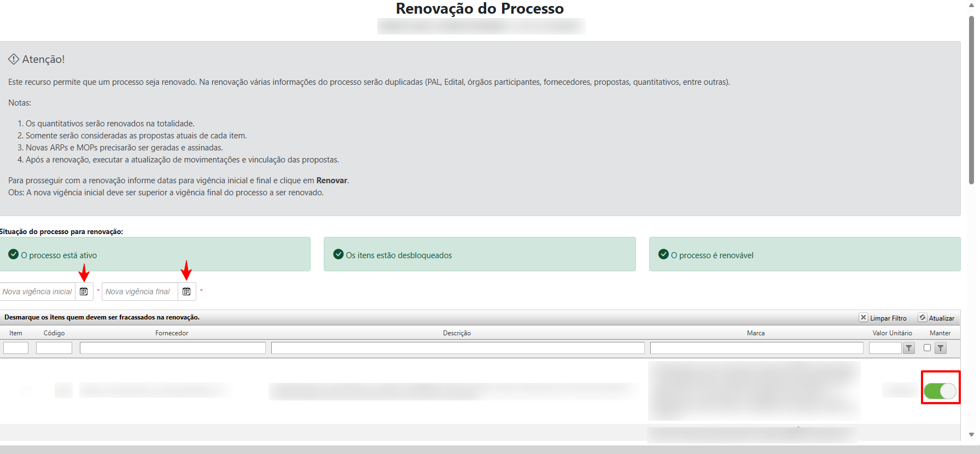Focus the Nova vigência inicial date field
Viewport: 980px width, 454px height.
[37, 292]
